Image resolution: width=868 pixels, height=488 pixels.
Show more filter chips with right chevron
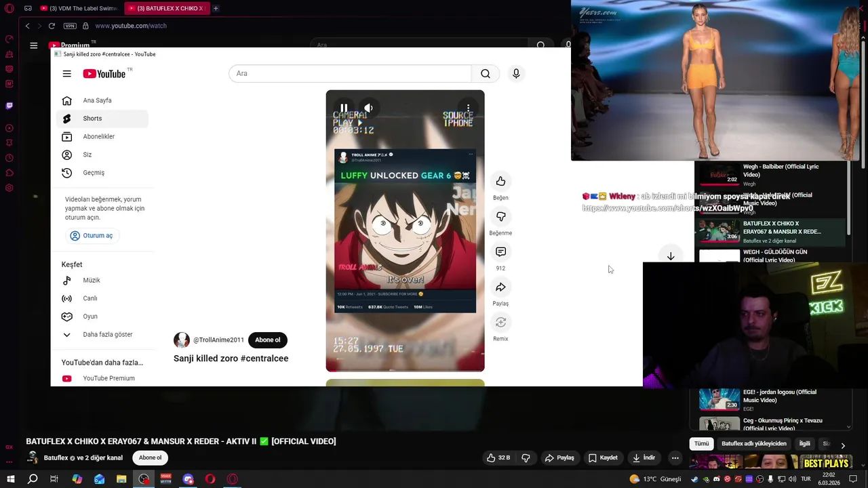point(842,445)
